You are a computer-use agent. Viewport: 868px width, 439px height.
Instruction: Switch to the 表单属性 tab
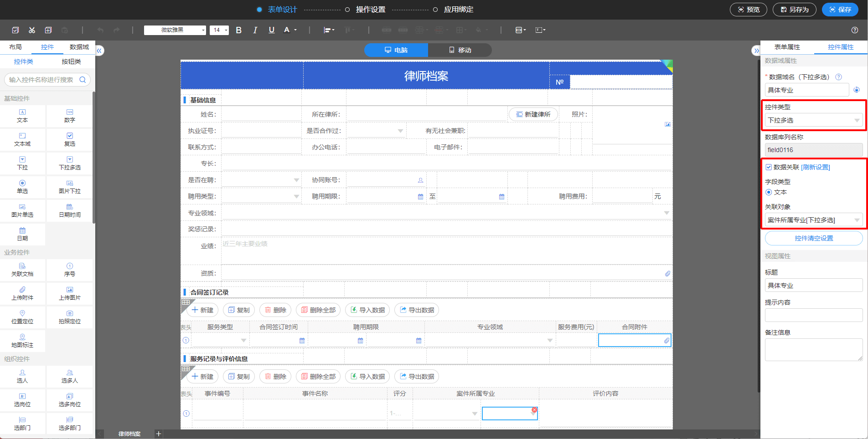click(787, 47)
